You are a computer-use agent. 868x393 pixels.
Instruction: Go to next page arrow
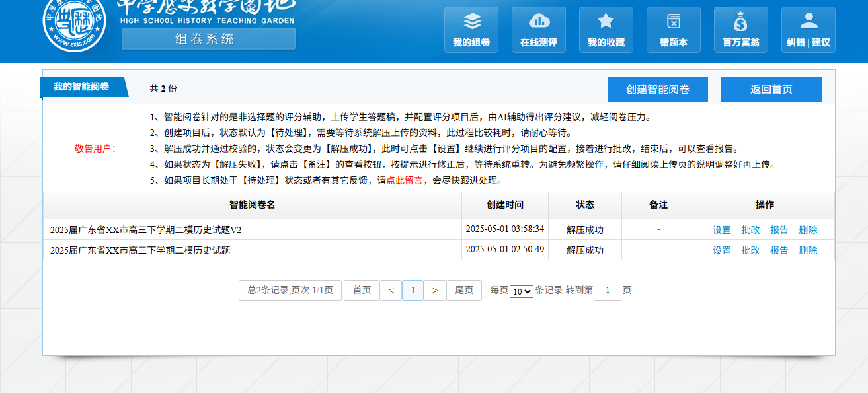point(434,290)
